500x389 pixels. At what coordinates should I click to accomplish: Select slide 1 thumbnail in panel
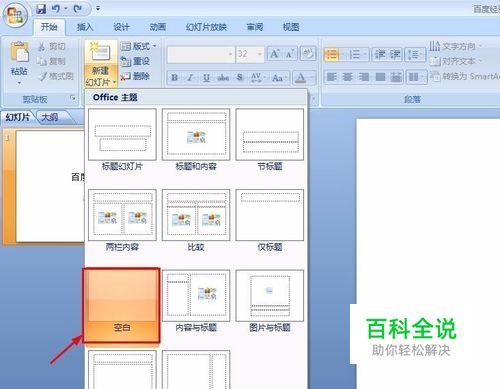(50, 186)
